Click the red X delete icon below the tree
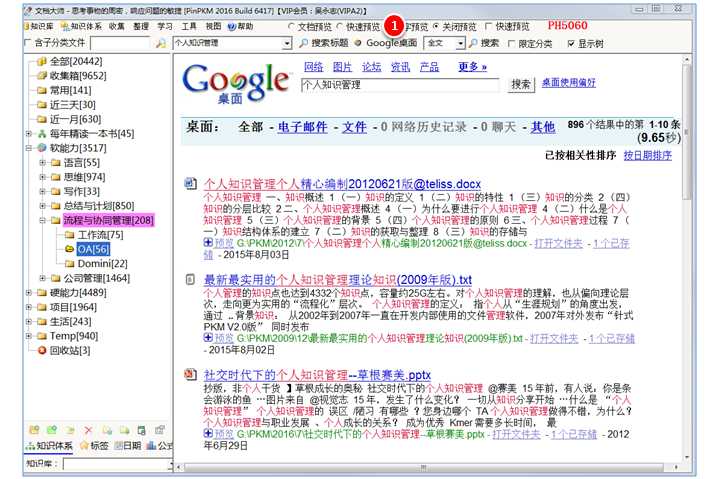720x479 pixels. 88,430
